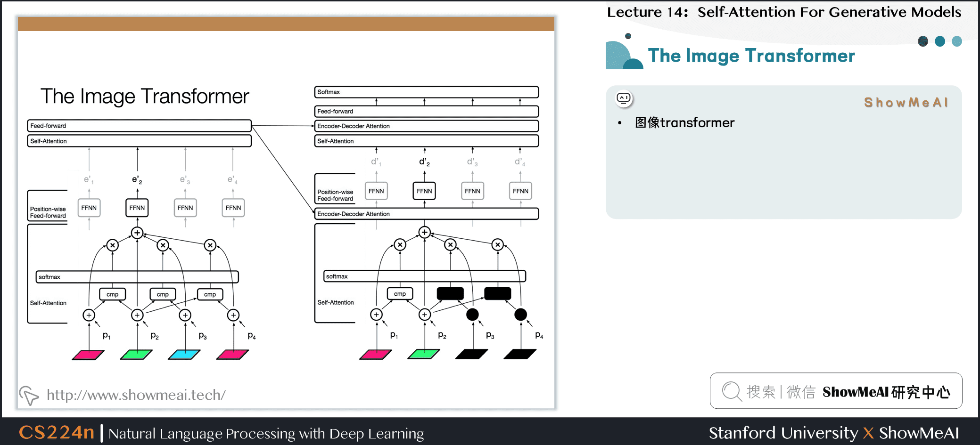Viewport: 980px width, 445px height.
Task: Click the pink image patch in decoder
Action: (x=376, y=354)
